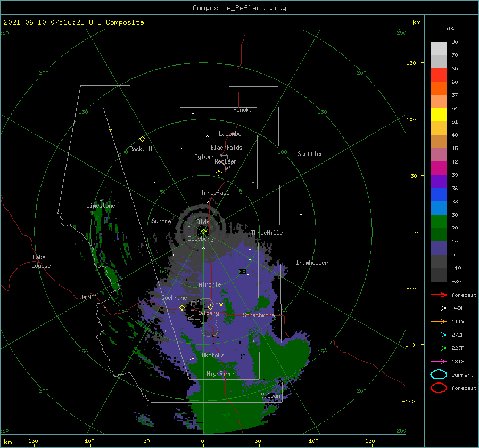This screenshot has width=479, height=448.
Task: Click the 'Banff' map label
Action: pyautogui.click(x=88, y=297)
